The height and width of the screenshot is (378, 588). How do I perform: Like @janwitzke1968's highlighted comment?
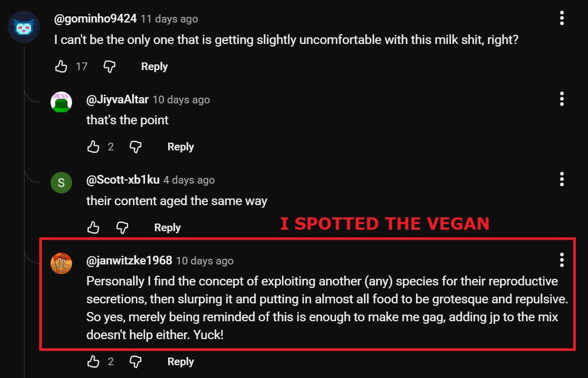(x=93, y=361)
